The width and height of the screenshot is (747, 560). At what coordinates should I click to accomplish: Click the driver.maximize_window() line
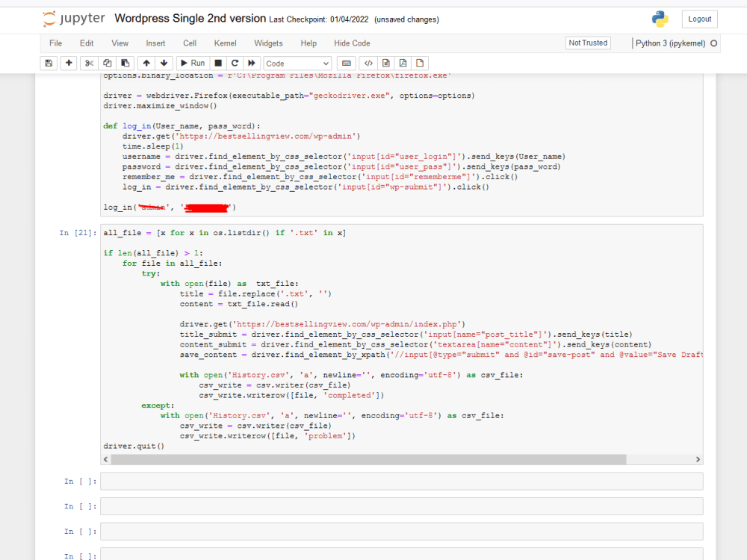(160, 106)
